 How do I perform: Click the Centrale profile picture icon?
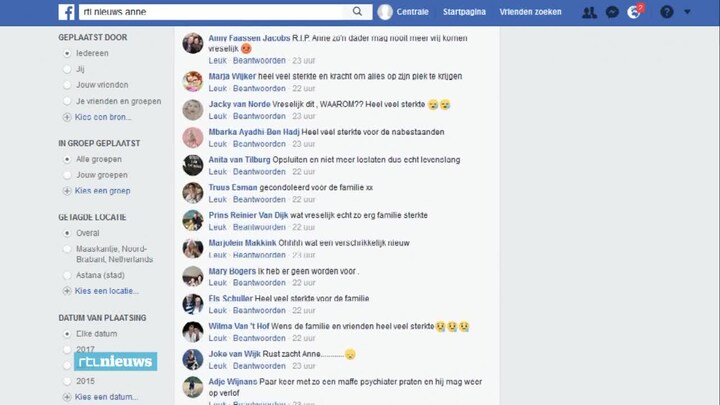pos(385,12)
